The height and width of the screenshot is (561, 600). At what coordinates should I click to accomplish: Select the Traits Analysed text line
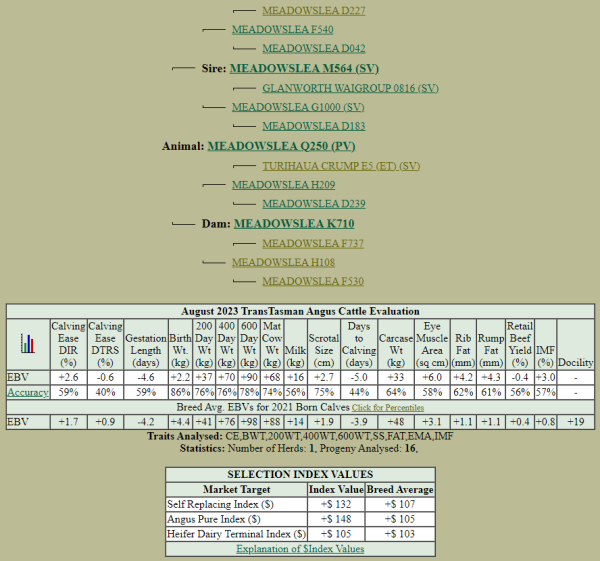coord(300,436)
